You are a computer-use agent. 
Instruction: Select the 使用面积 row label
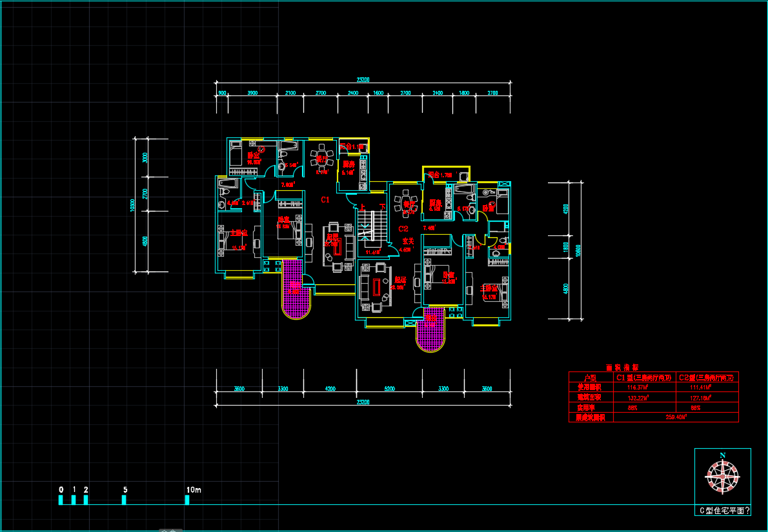coord(591,387)
